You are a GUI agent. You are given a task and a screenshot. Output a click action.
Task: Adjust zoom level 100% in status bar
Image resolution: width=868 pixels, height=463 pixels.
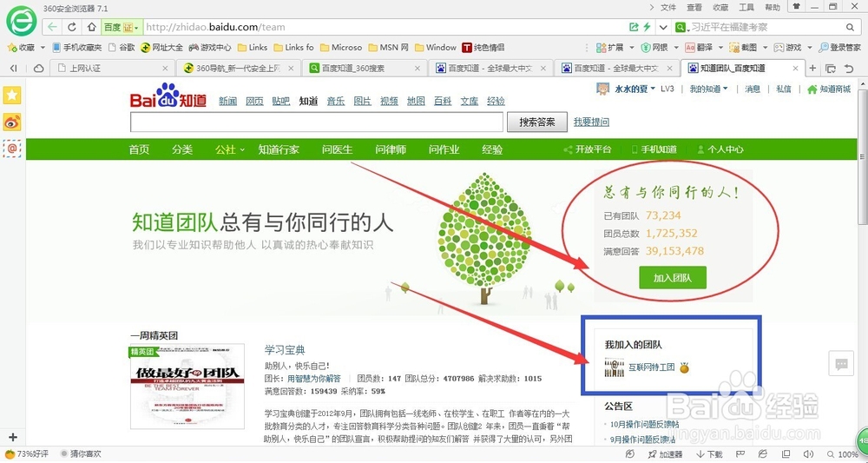[843, 454]
